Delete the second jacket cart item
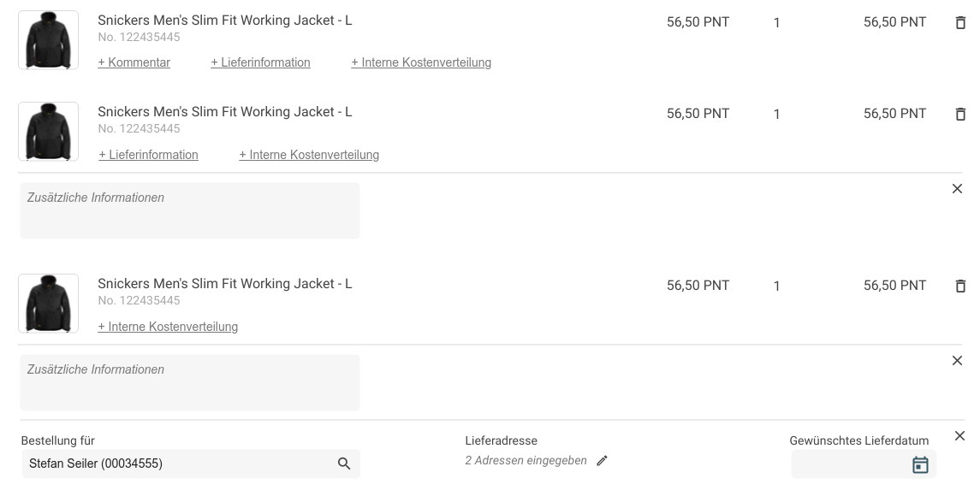 click(x=960, y=115)
